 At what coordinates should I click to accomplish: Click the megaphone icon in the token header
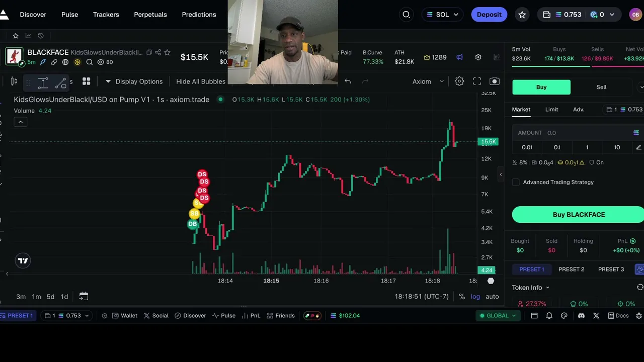point(459,57)
